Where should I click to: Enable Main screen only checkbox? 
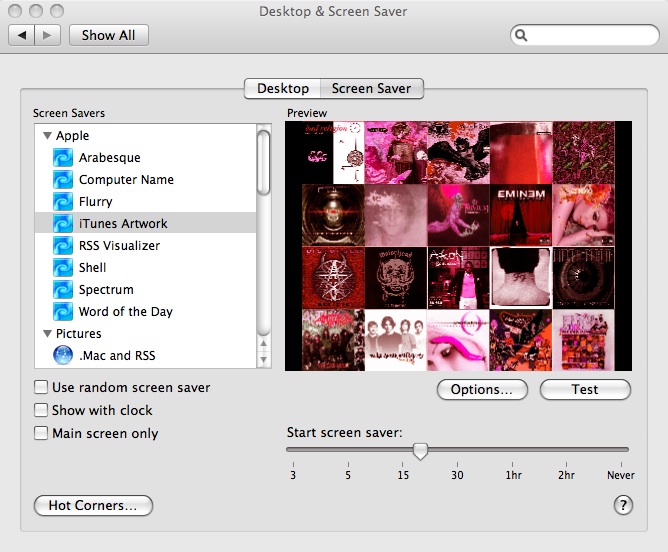(x=41, y=433)
